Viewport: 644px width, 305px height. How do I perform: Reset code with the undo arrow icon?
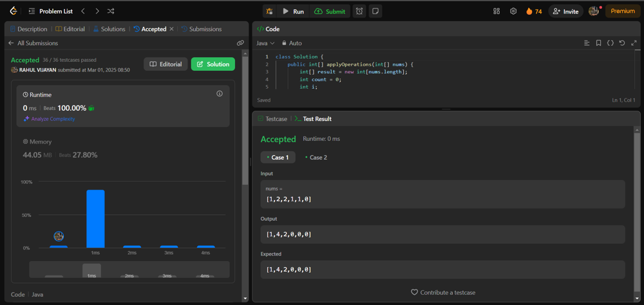[622, 43]
